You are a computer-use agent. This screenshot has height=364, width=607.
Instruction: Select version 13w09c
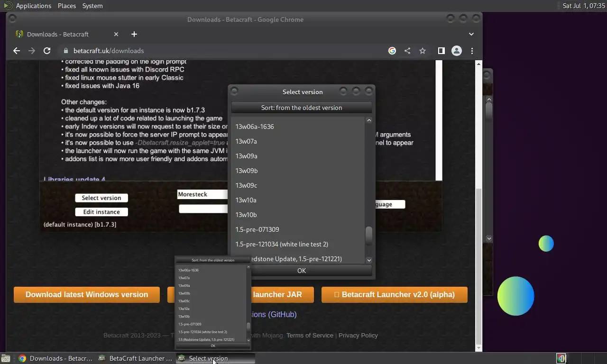pyautogui.click(x=298, y=185)
